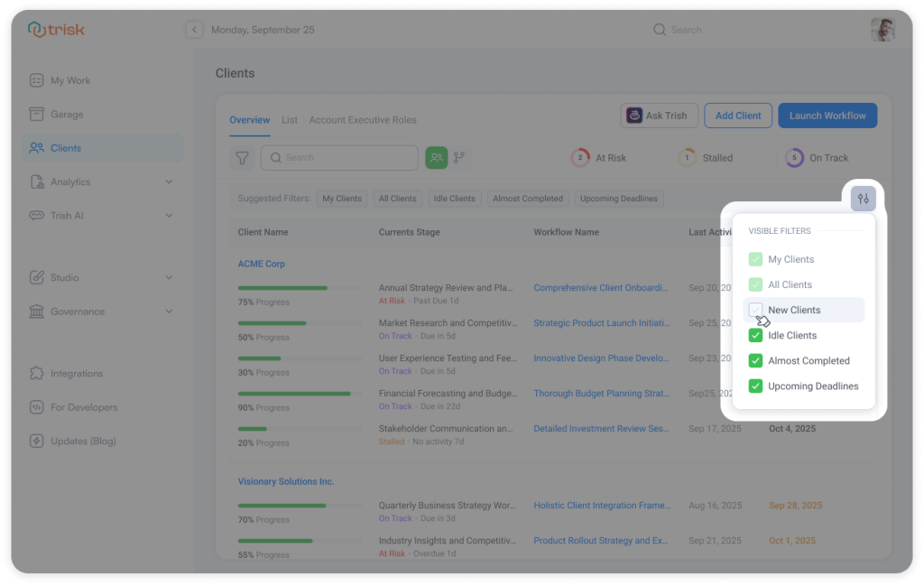The image size is (924, 586).
Task: Click the Launch Workflow button
Action: [x=827, y=115]
